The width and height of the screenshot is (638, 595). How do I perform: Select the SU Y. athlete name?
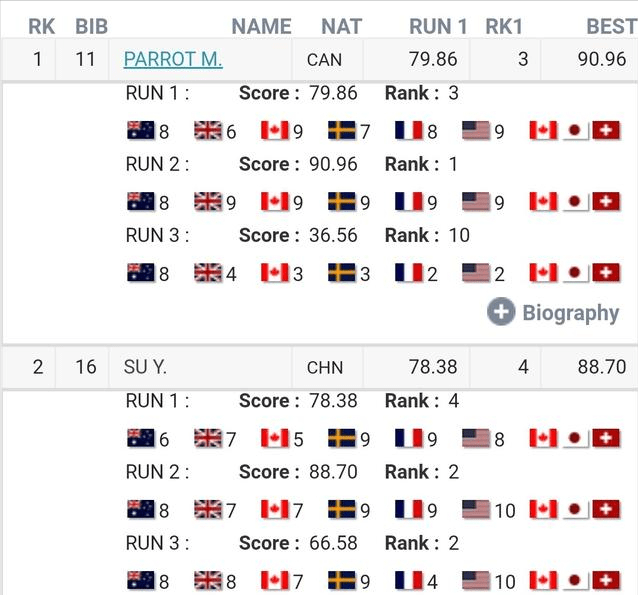click(146, 367)
